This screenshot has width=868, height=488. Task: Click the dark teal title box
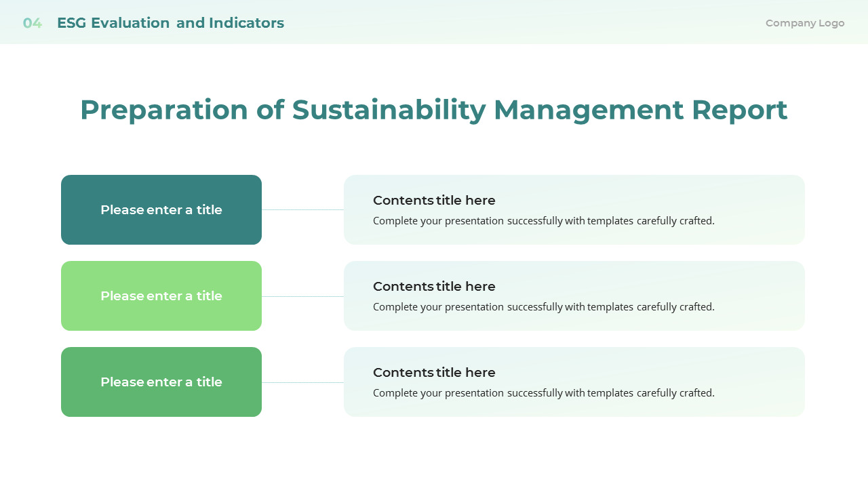[161, 209]
